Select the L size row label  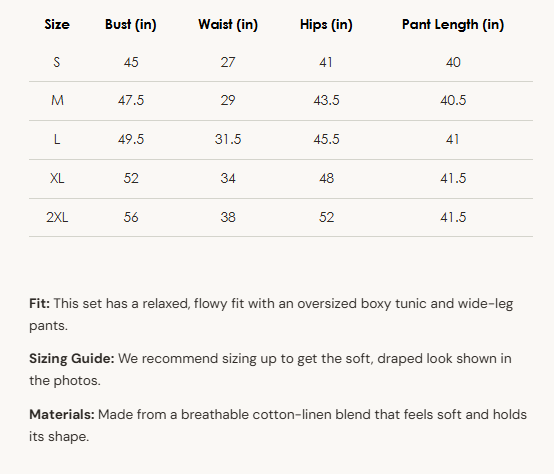57,140
